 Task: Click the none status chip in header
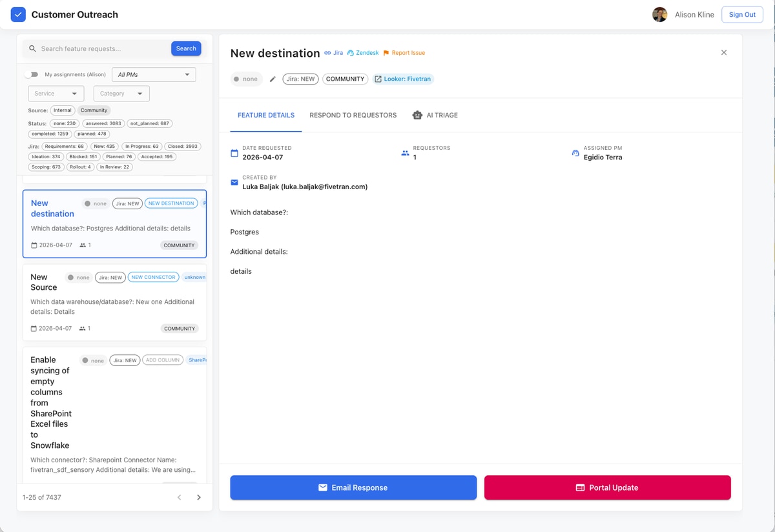(x=246, y=79)
